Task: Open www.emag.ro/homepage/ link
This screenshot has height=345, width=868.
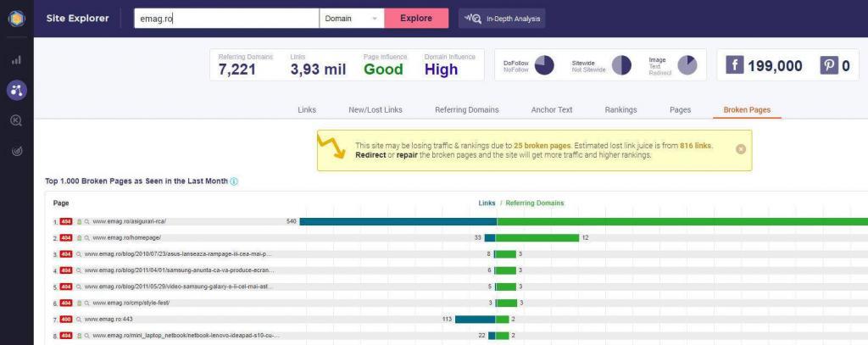Action: (x=126, y=237)
